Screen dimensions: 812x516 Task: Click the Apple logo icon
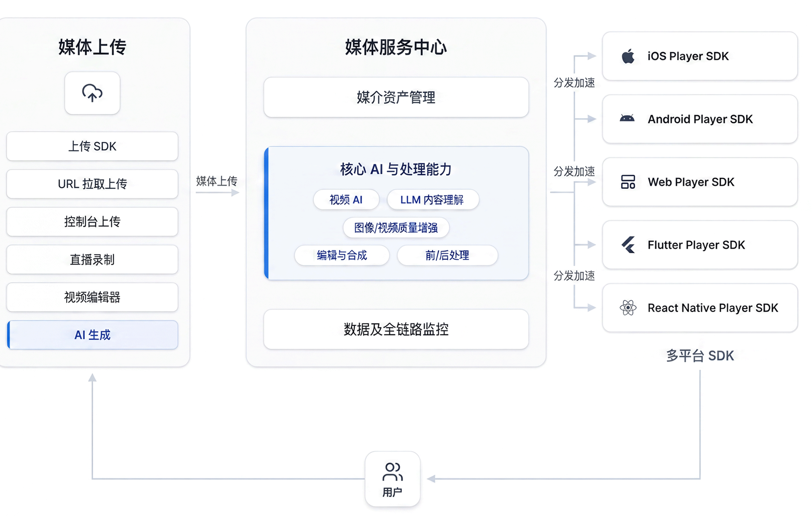coord(628,56)
